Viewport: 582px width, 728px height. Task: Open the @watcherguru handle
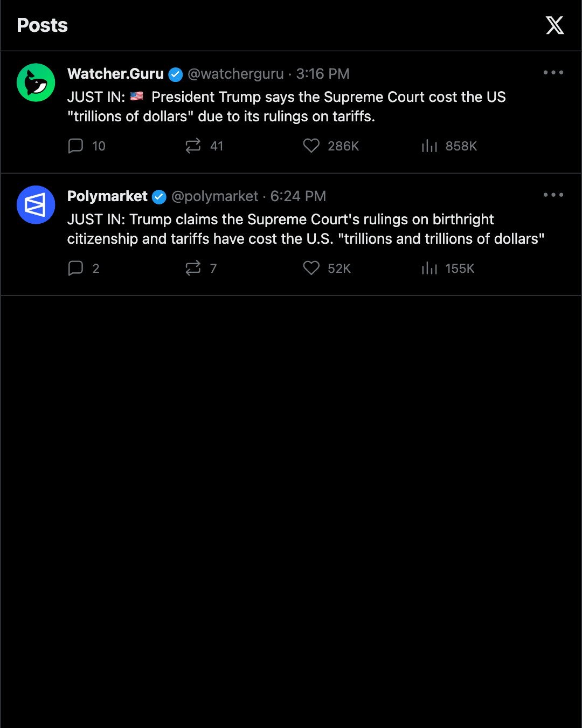[x=235, y=74]
